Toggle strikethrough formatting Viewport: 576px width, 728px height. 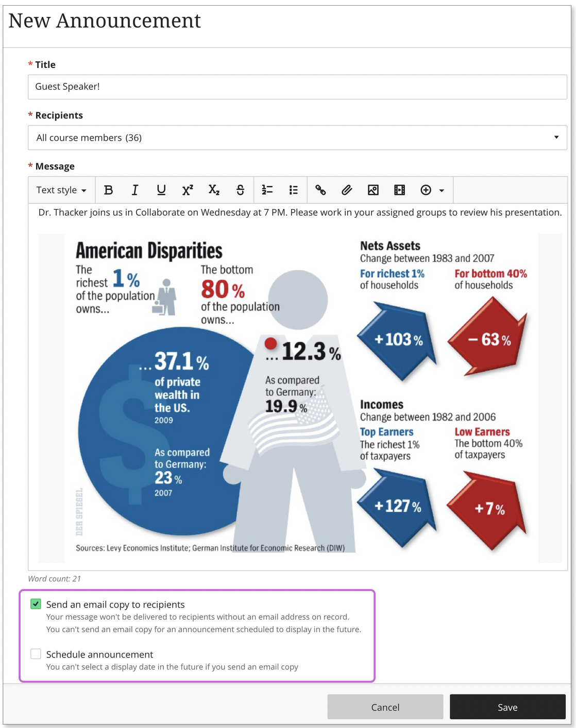point(240,190)
